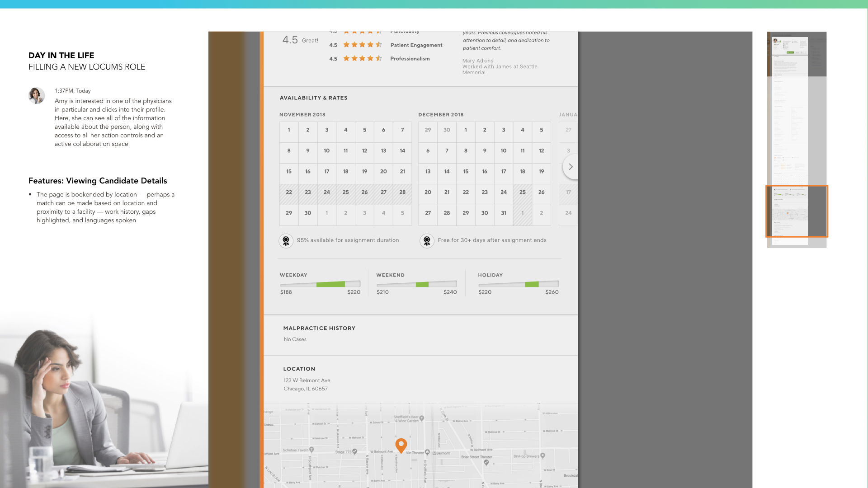Click the Patient Engagement star rating
Image resolution: width=868 pixels, height=488 pixels.
coord(363,45)
